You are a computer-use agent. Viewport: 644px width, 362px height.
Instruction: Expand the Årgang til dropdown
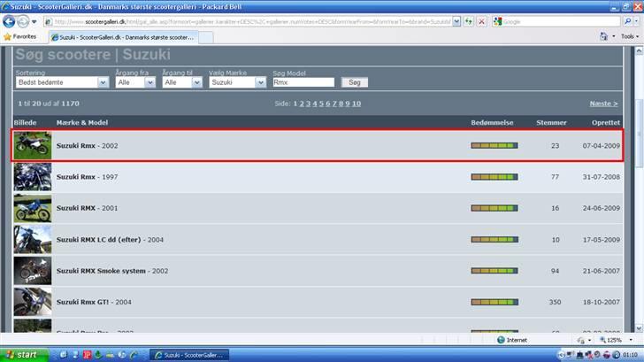183,82
